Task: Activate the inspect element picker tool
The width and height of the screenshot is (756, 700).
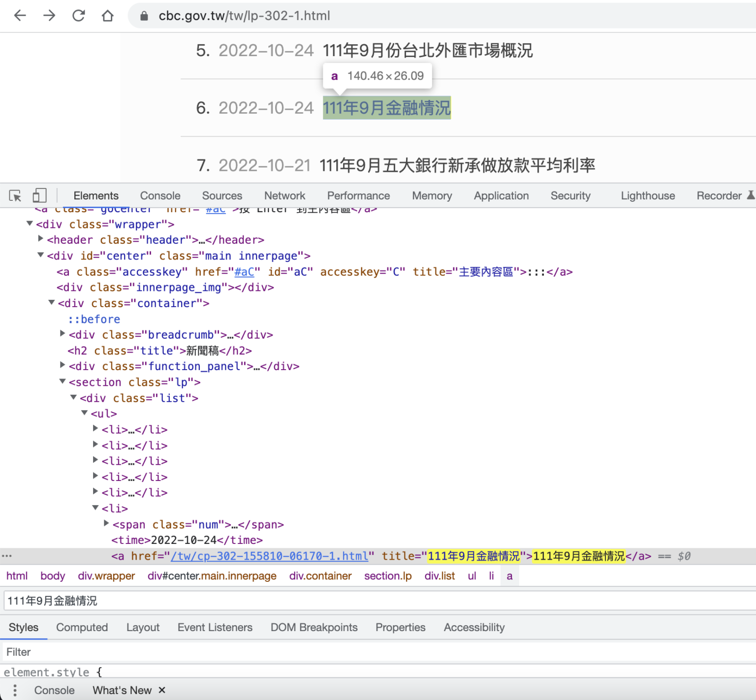Action: point(15,196)
